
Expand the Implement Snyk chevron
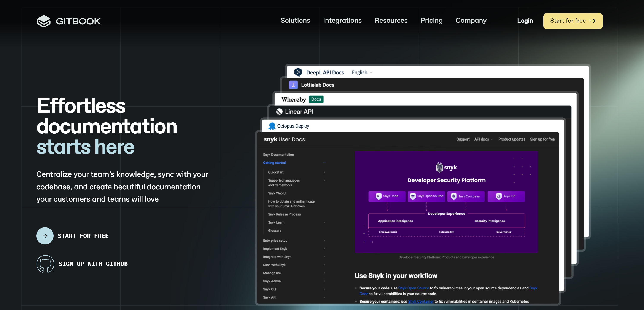(324, 249)
